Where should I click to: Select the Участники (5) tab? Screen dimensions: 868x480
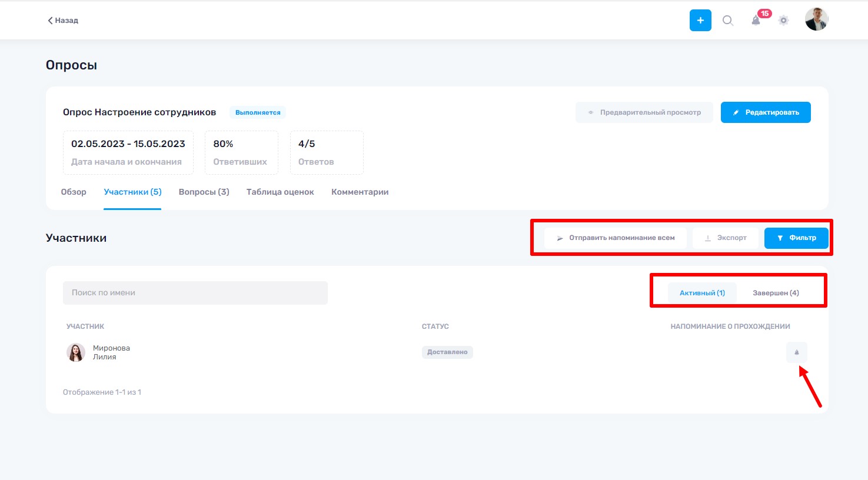coord(132,192)
